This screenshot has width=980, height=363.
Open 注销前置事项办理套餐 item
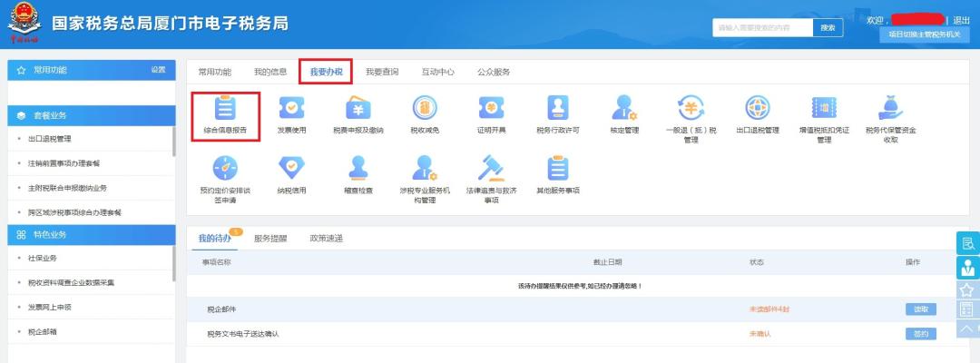[x=64, y=163]
